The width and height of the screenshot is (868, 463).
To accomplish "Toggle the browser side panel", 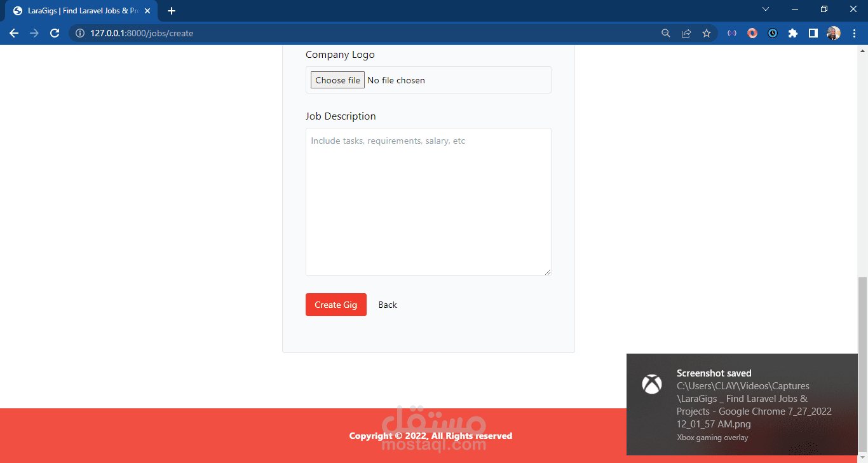I will [813, 33].
